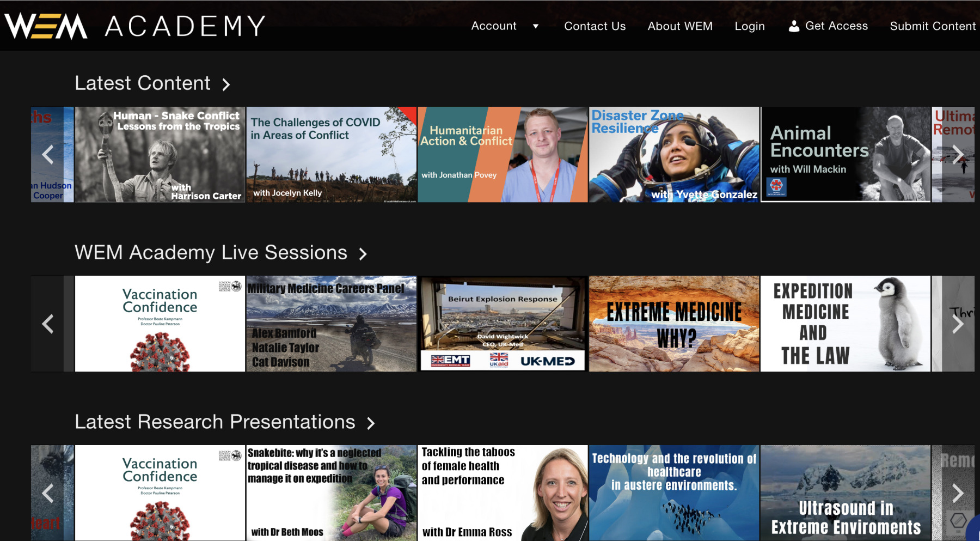This screenshot has width=980, height=541.
Task: Open the Beirut Explosion Response session
Action: pyautogui.click(x=502, y=324)
